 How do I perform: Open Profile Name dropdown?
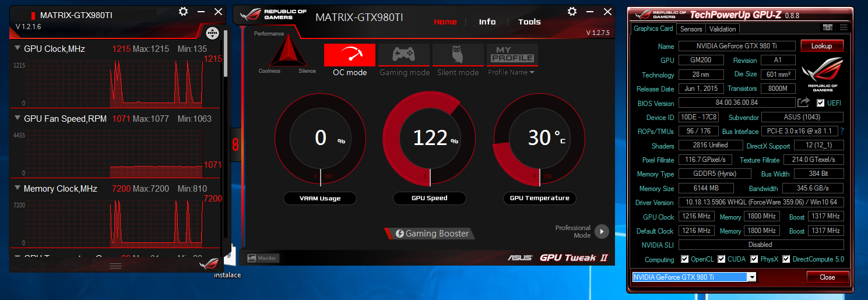pos(511,72)
